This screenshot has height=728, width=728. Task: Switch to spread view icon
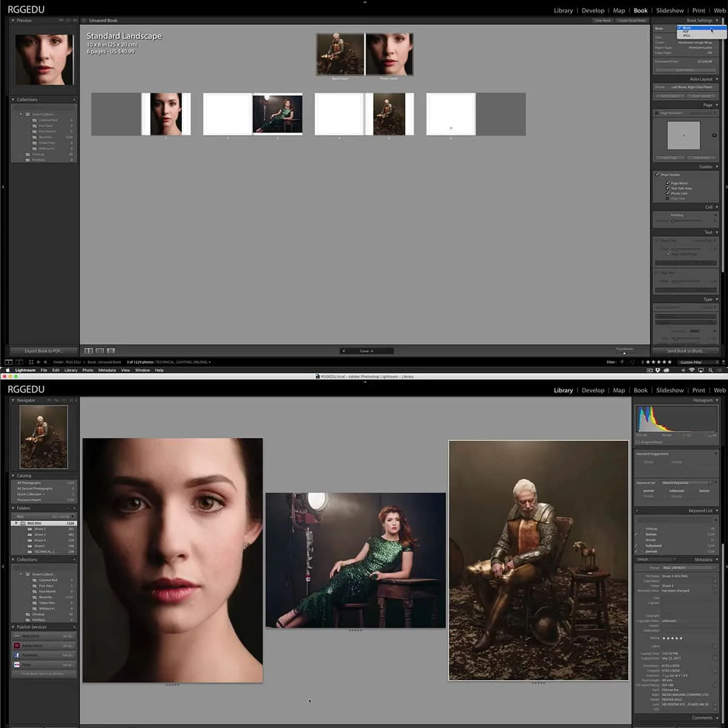click(x=100, y=351)
